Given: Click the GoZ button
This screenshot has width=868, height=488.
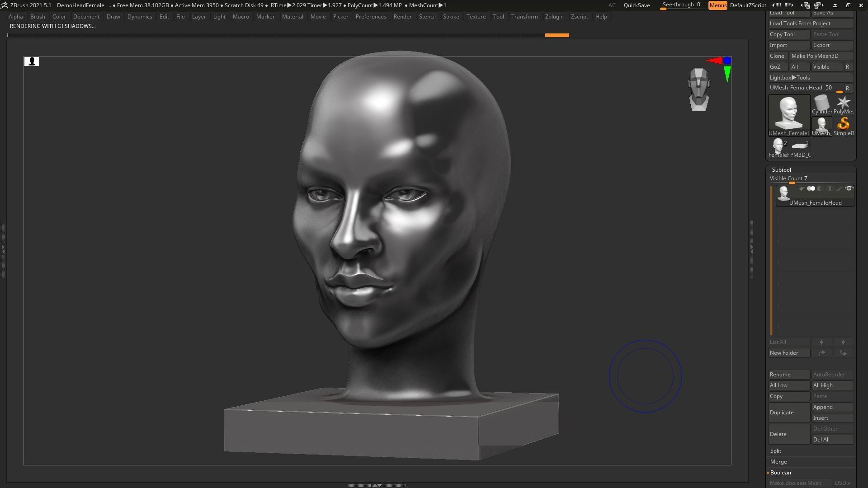Looking at the screenshot, I should click(778, 67).
